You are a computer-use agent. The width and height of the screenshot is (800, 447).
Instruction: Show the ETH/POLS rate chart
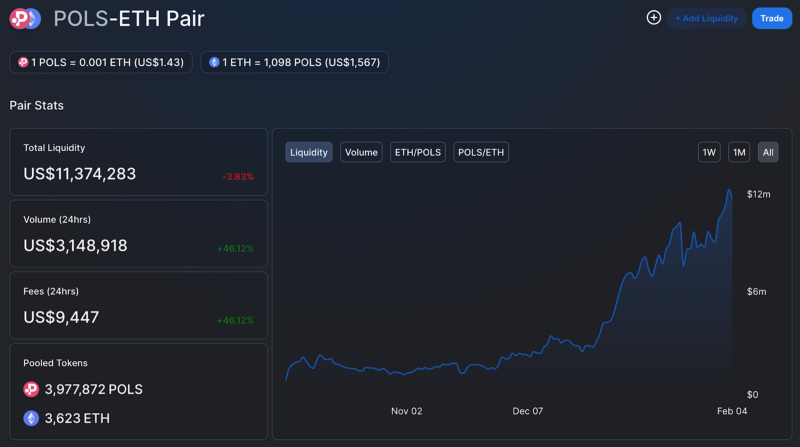[x=418, y=152]
